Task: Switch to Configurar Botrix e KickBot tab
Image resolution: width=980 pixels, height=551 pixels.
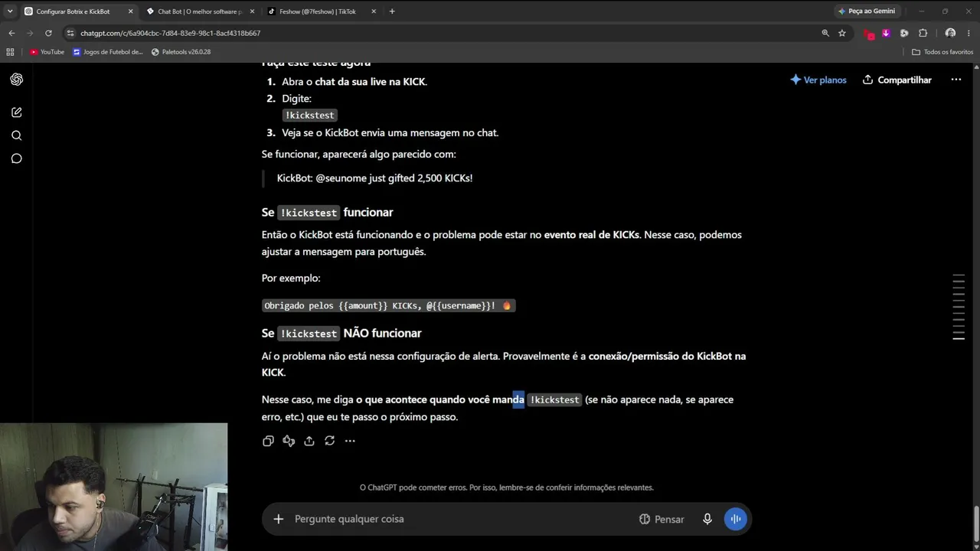Action: pos(73,11)
